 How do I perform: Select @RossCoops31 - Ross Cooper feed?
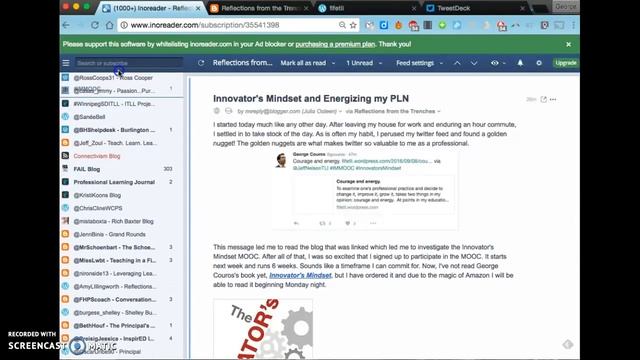click(113, 78)
